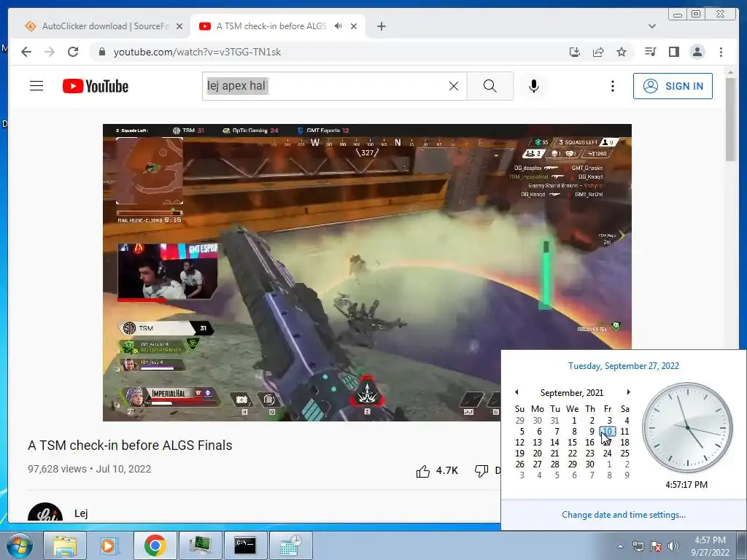Open command prompt taskbar icon
This screenshot has height=560, width=747.
click(245, 545)
